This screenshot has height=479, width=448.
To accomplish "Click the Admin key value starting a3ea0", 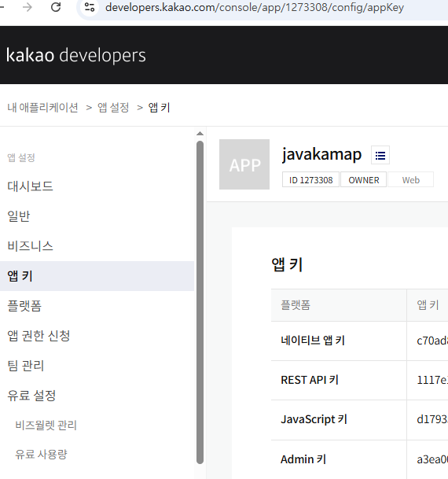I will click(x=432, y=459).
